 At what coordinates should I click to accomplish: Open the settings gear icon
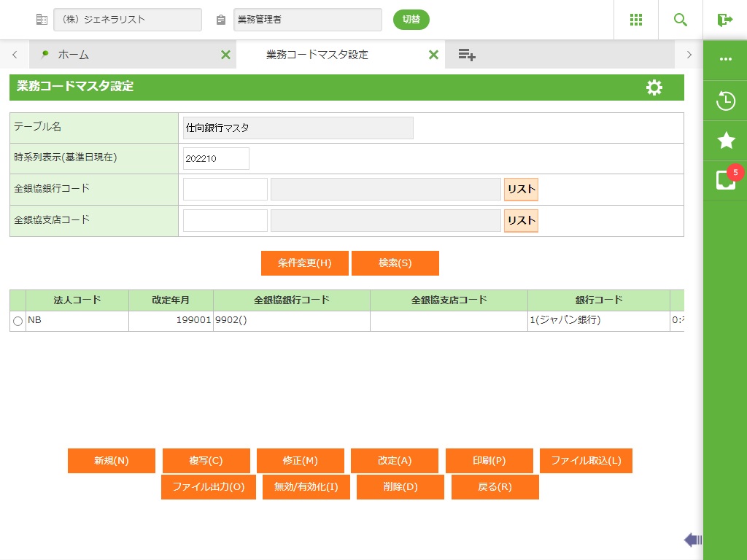coord(654,87)
